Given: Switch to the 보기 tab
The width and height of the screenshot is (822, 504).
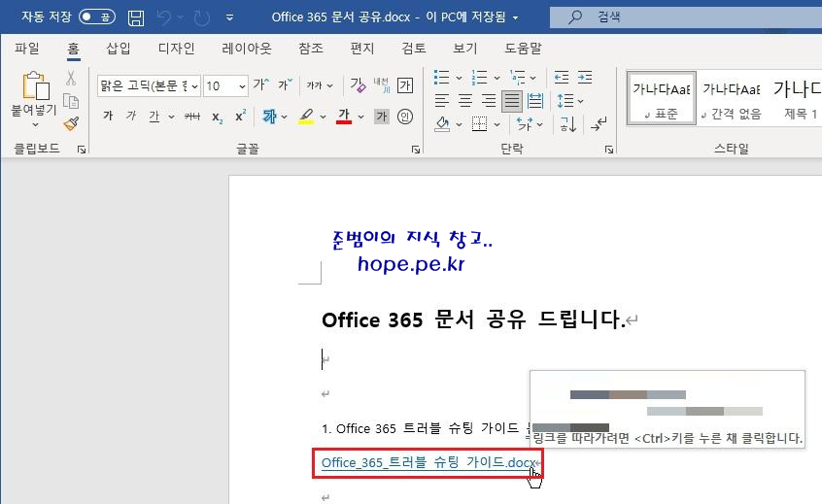Looking at the screenshot, I should (465, 49).
